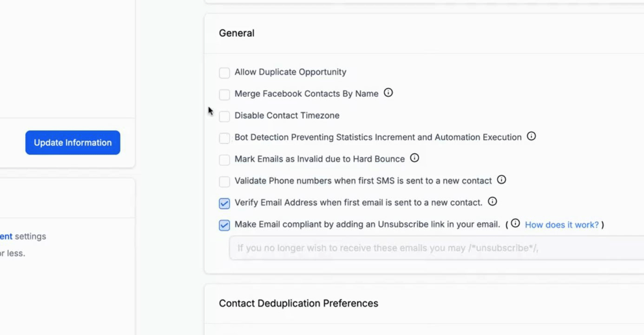Click the blue link before 'settings' text
Screen dimensions: 644x335
point(6,236)
